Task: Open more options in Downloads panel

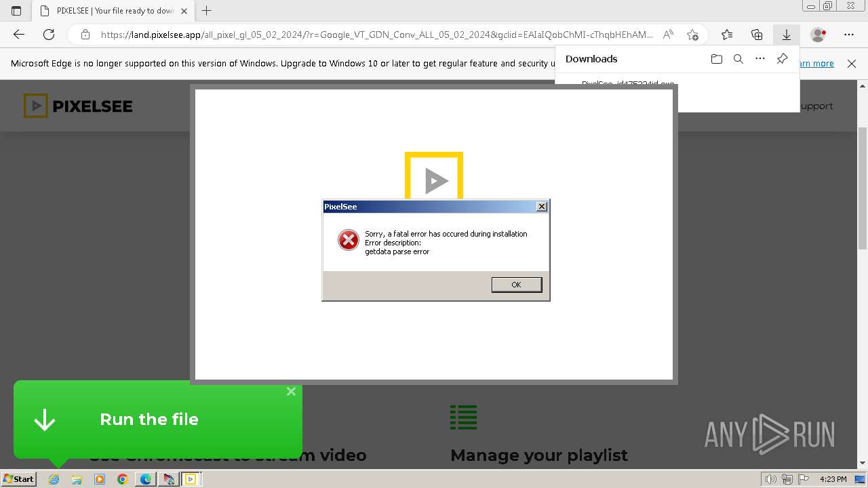Action: [x=760, y=59]
